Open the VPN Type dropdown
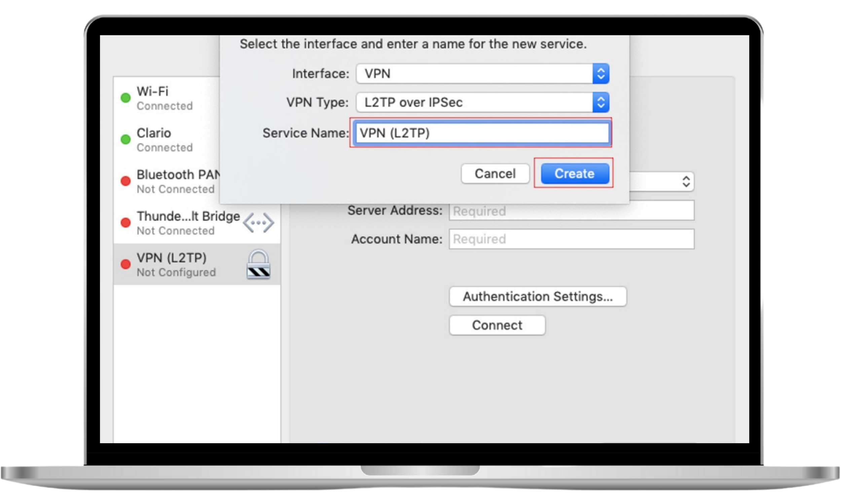Viewport: 841px width, 504px height. point(476,102)
